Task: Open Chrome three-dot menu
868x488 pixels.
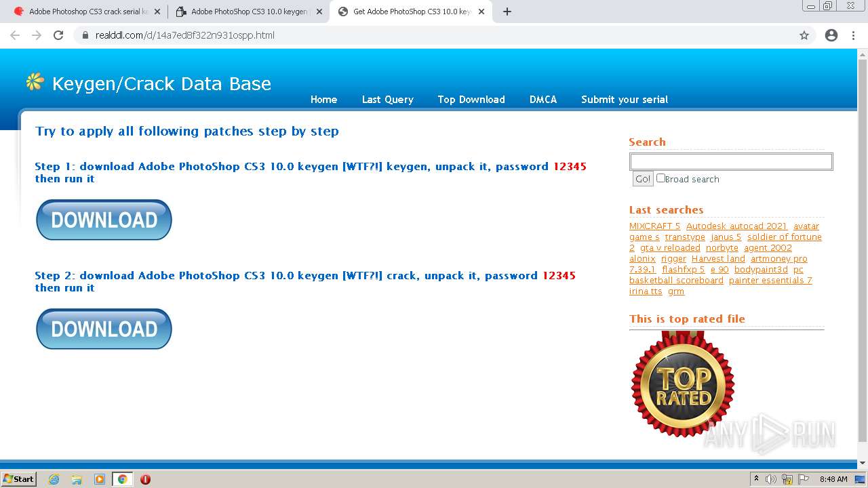Action: pyautogui.click(x=853, y=35)
